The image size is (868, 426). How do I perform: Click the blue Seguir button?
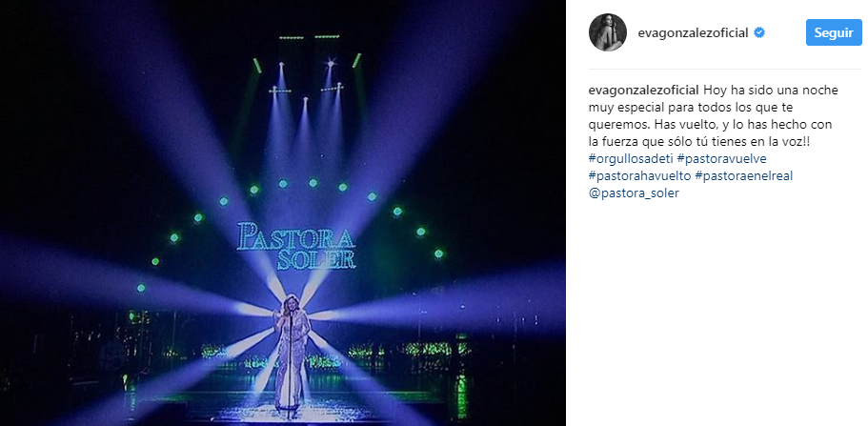tap(834, 32)
